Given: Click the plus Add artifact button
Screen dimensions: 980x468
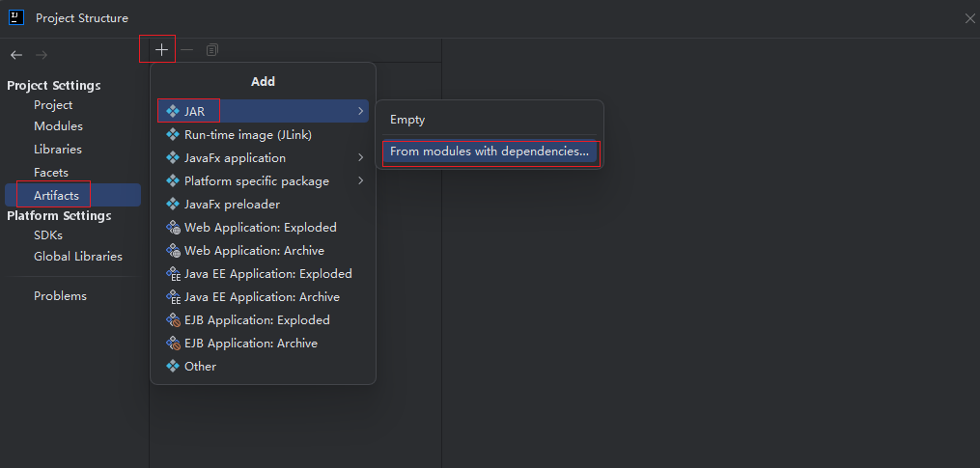Looking at the screenshot, I should [162, 50].
